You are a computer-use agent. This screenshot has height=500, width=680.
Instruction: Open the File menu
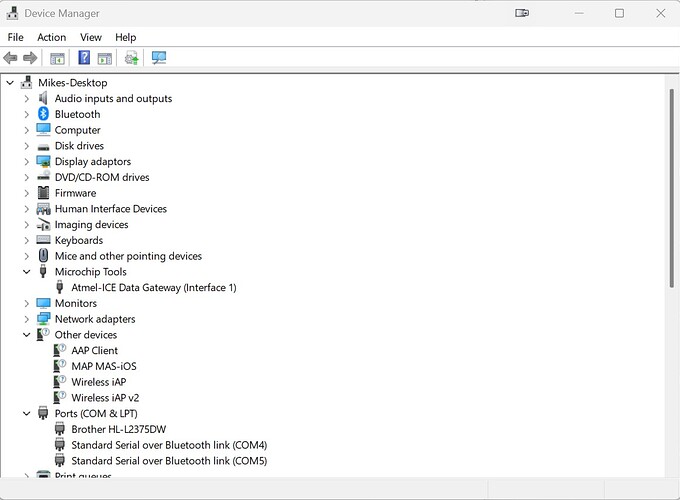tap(16, 37)
